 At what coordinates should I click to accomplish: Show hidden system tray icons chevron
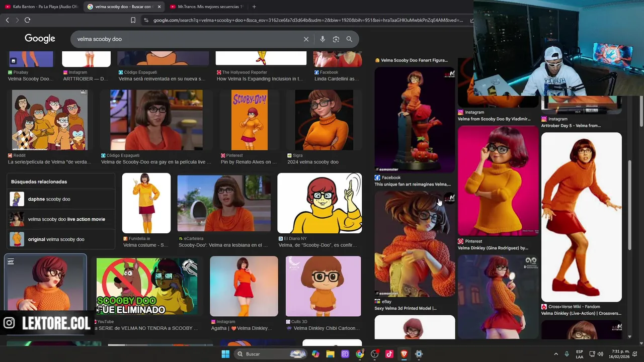pyautogui.click(x=556, y=354)
